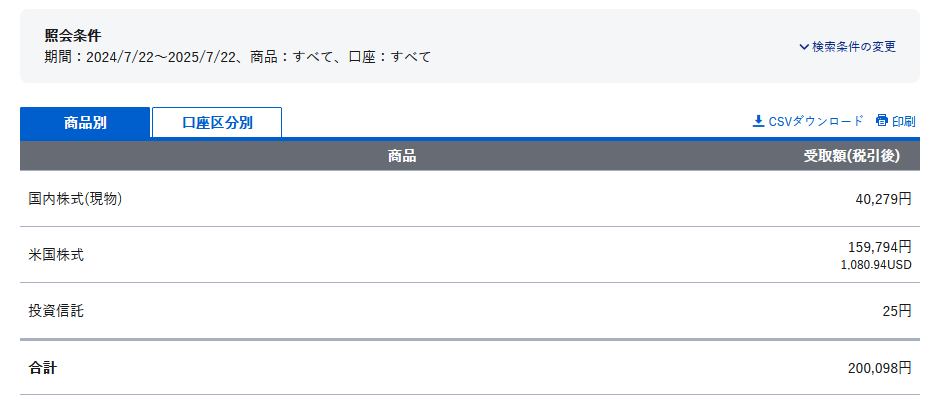Click the CSVダウンロード link text
The height and width of the screenshot is (403, 942).
click(815, 121)
